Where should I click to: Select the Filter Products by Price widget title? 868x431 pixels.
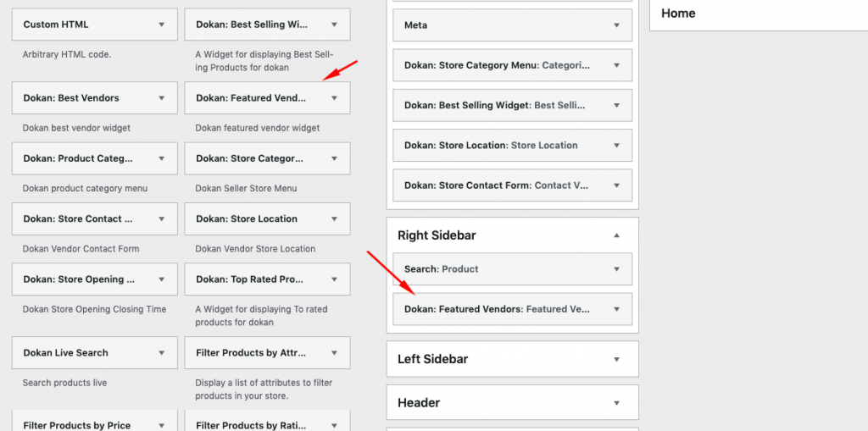(x=77, y=425)
